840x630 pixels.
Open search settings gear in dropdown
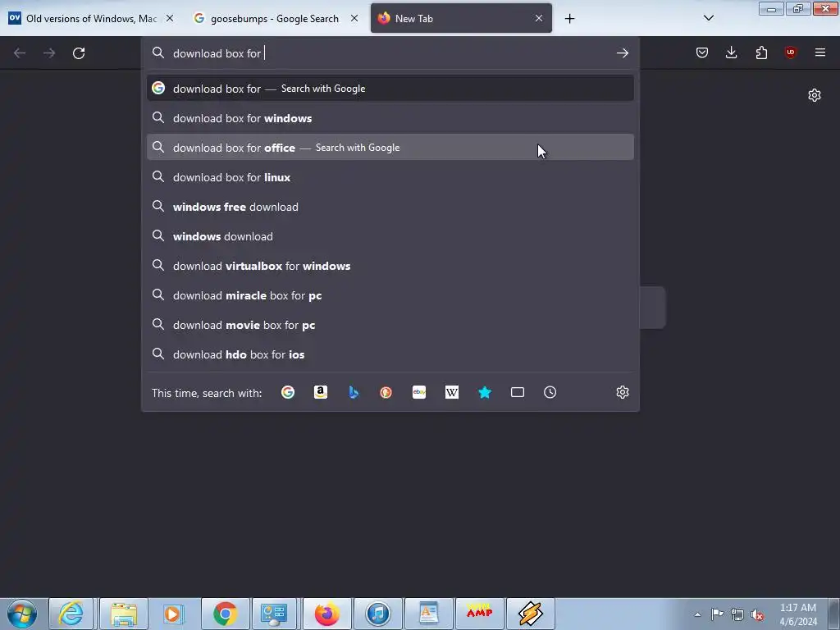click(x=622, y=392)
